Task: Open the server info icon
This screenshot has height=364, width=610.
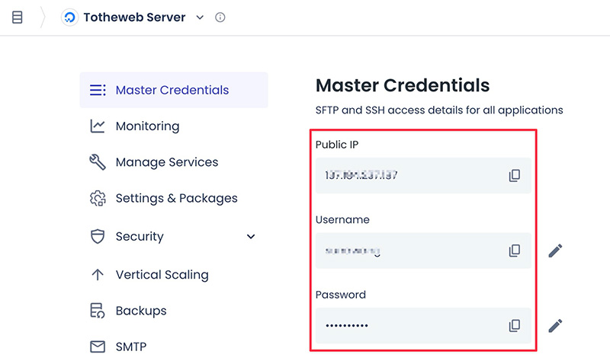Action: coord(220,18)
